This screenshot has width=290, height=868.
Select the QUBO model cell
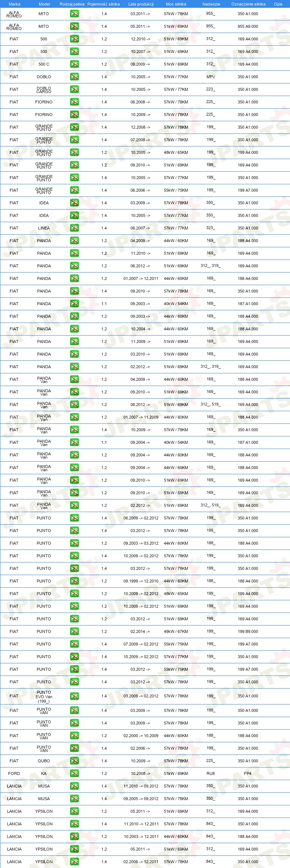point(44,761)
